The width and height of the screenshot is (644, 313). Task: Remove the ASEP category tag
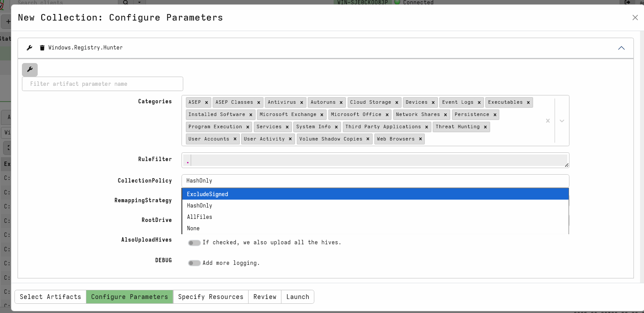[206, 102]
